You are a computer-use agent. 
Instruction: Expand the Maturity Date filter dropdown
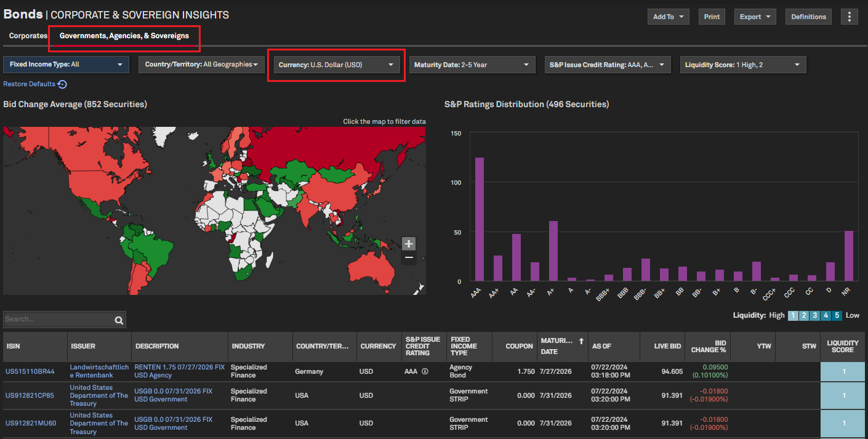click(x=472, y=65)
